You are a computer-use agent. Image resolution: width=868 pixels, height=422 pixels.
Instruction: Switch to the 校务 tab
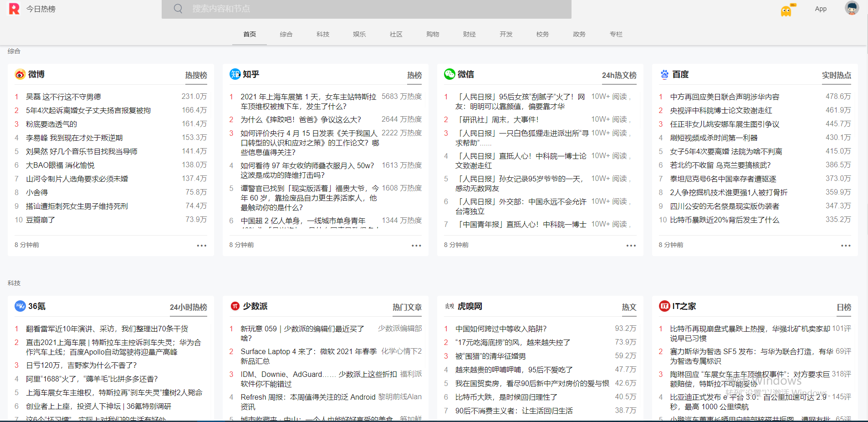click(542, 34)
